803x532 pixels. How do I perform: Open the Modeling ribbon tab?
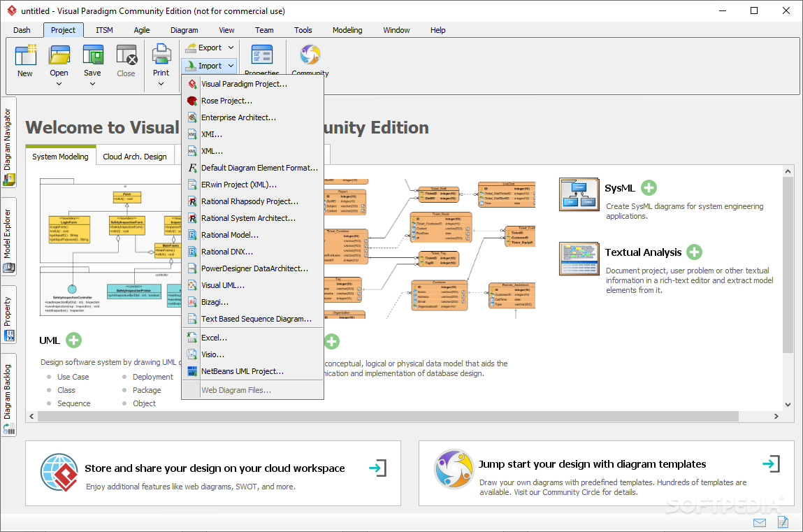347,30
